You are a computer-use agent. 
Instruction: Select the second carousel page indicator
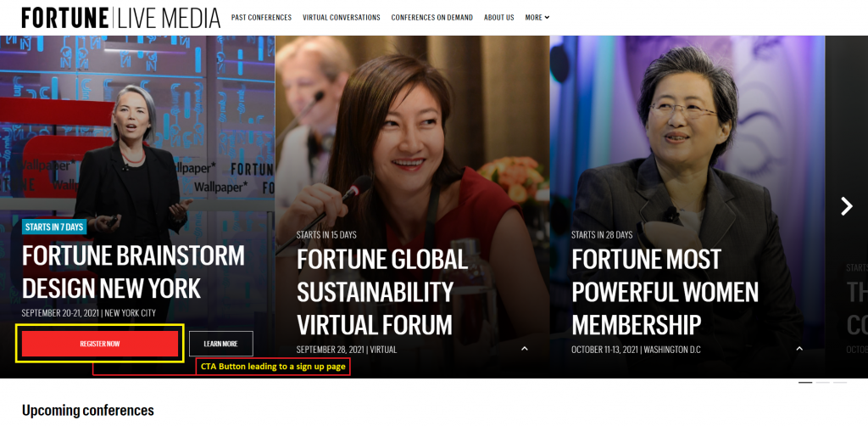tap(822, 383)
